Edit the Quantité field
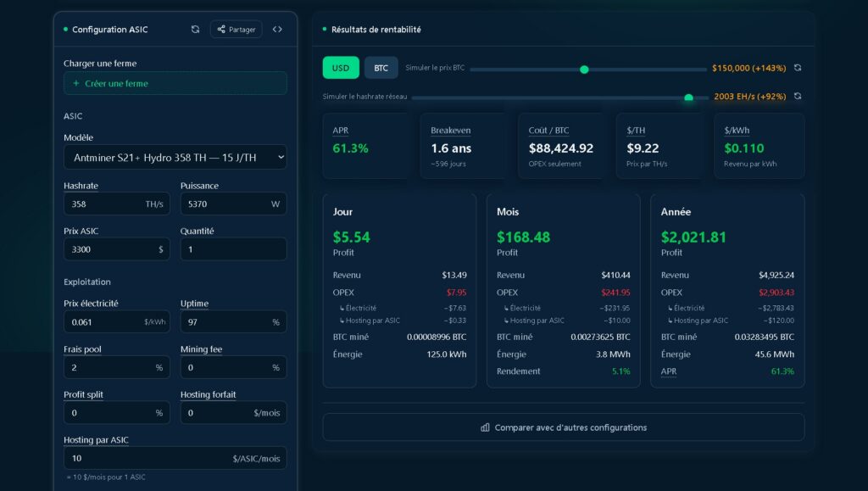Screen dimensions: 868x491 (x=234, y=249)
